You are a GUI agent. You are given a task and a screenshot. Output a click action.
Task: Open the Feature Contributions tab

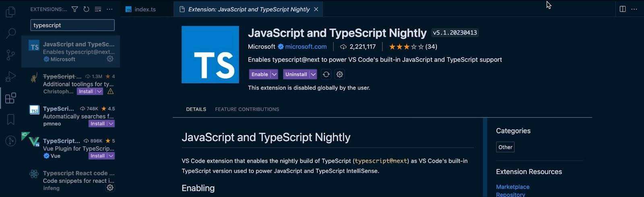pyautogui.click(x=247, y=109)
